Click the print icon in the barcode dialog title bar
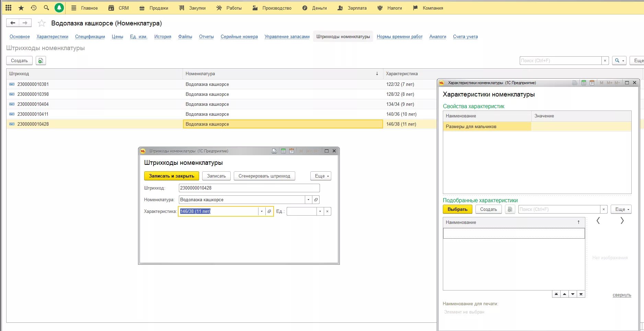Image resolution: width=644 pixels, height=331 pixels. tap(274, 151)
